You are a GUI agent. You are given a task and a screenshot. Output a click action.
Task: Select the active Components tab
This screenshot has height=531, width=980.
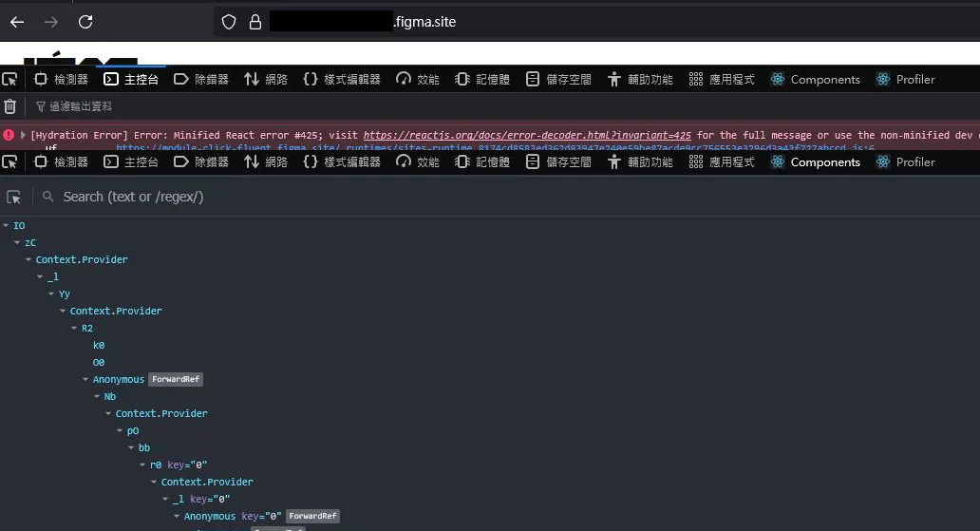click(815, 162)
